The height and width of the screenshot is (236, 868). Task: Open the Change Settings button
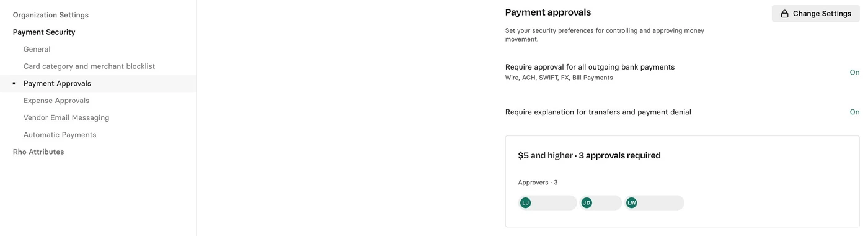815,14
